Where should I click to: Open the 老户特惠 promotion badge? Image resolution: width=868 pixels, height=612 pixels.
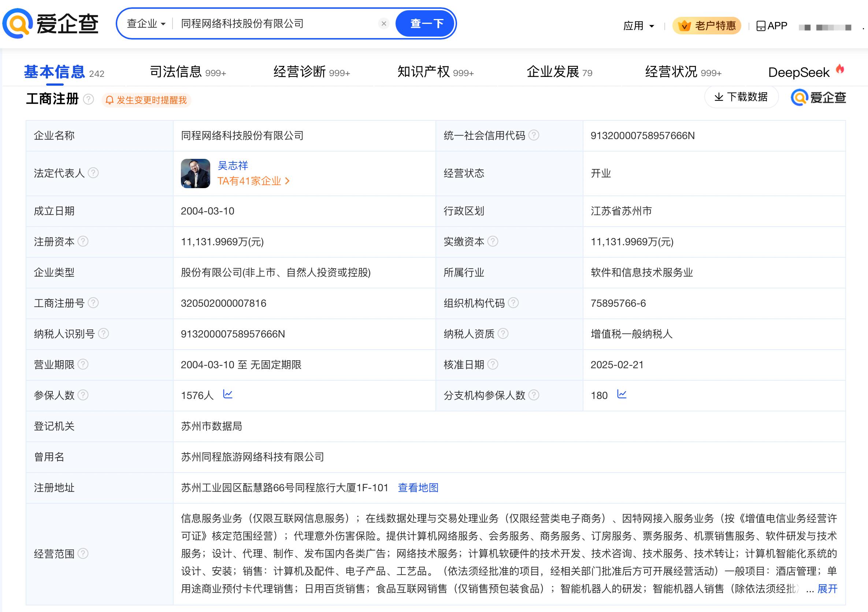[706, 26]
